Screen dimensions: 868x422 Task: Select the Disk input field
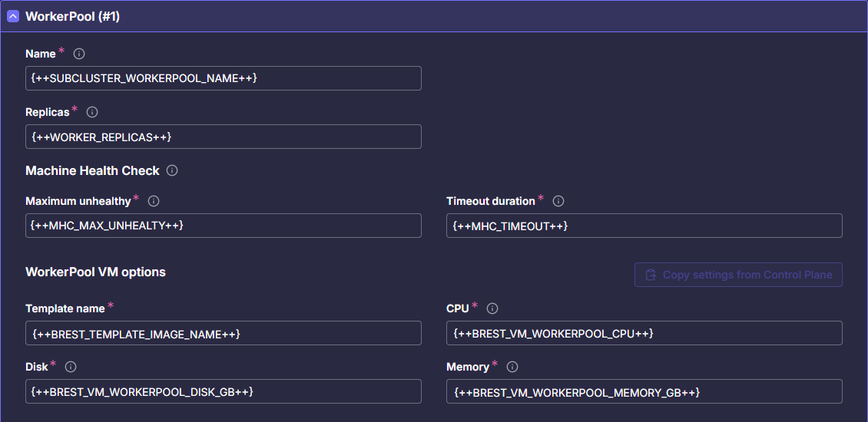pyautogui.click(x=223, y=391)
